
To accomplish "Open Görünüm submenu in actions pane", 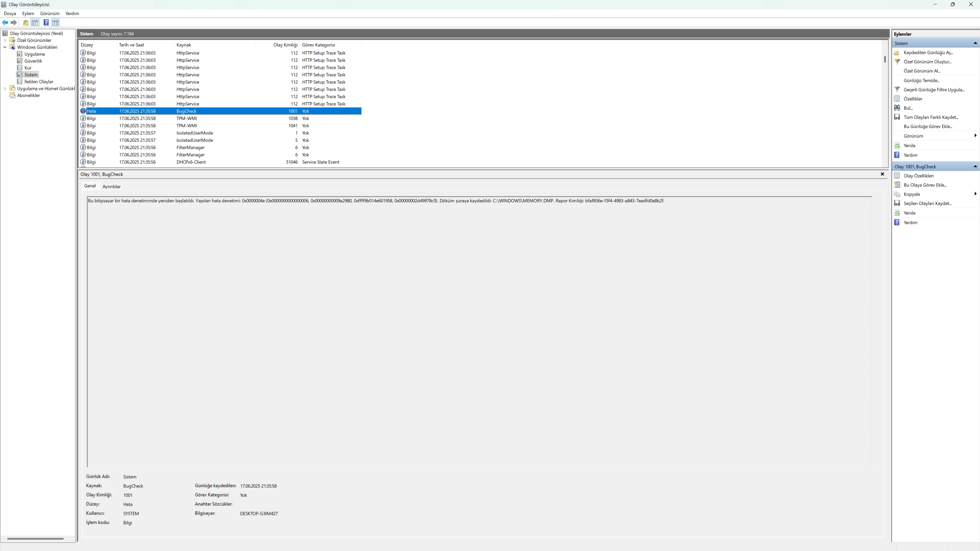I will click(936, 136).
